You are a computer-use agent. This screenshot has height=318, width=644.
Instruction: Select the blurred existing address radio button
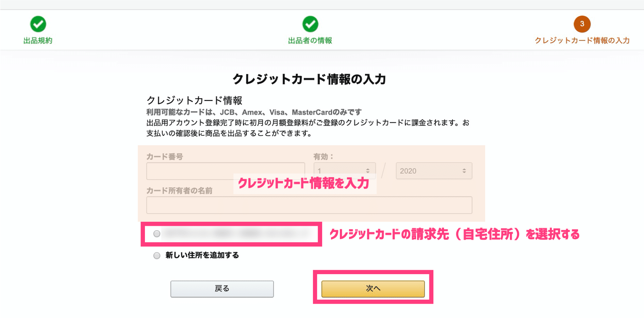[x=157, y=234]
